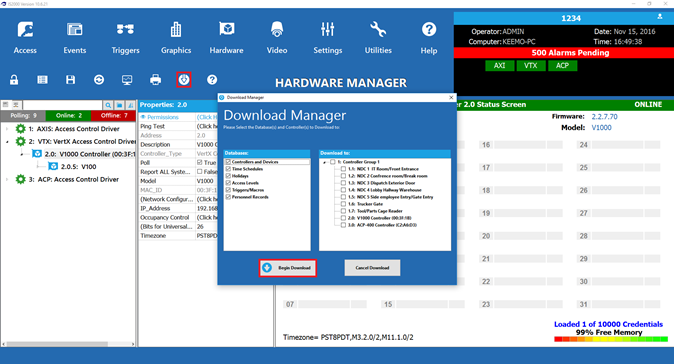Click the floppy disk save icon

point(70,80)
